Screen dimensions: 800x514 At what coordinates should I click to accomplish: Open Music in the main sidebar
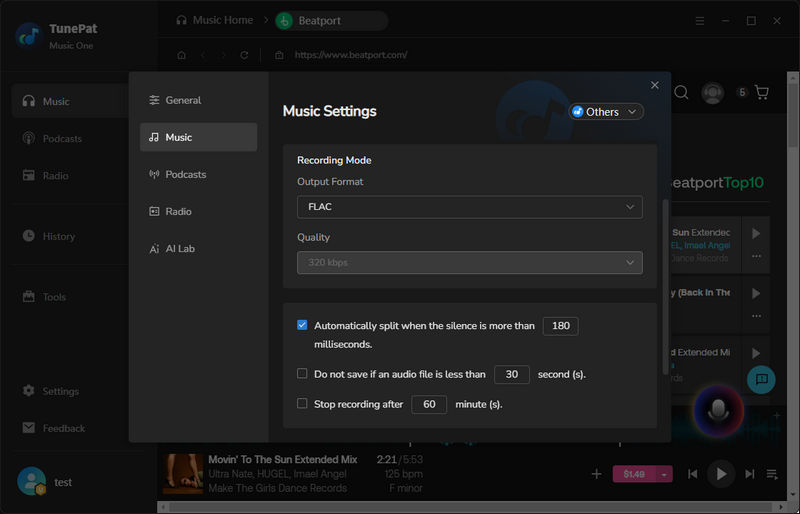[70, 101]
